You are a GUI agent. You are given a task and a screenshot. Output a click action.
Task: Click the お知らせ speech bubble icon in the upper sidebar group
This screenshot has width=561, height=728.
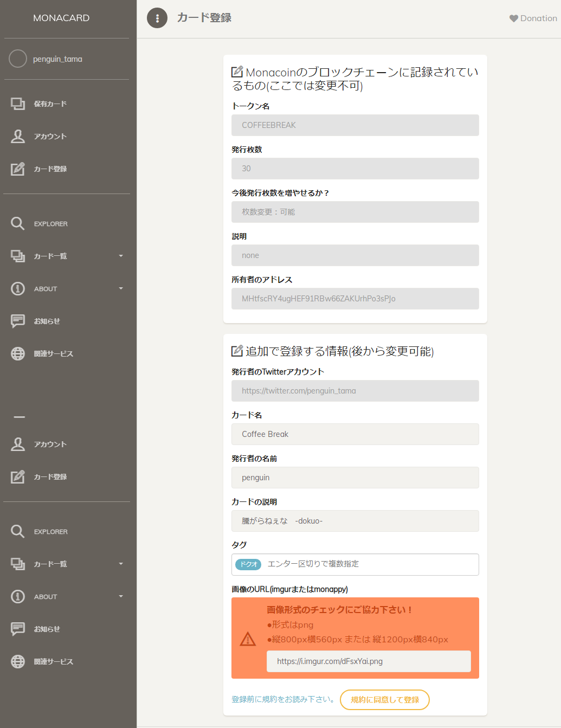pos(18,321)
